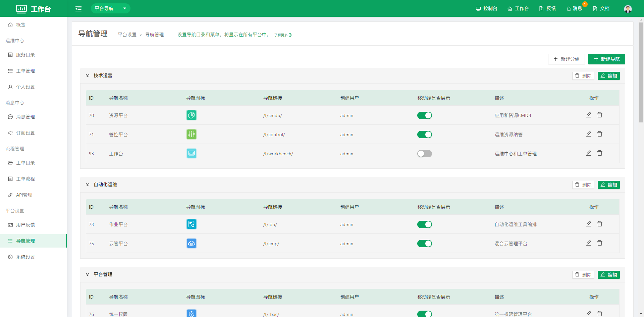Click the vertical page scrollbar

pos(641,72)
